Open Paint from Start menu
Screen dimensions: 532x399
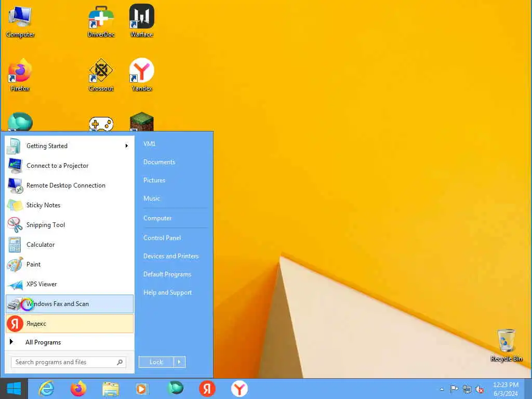[70, 264]
